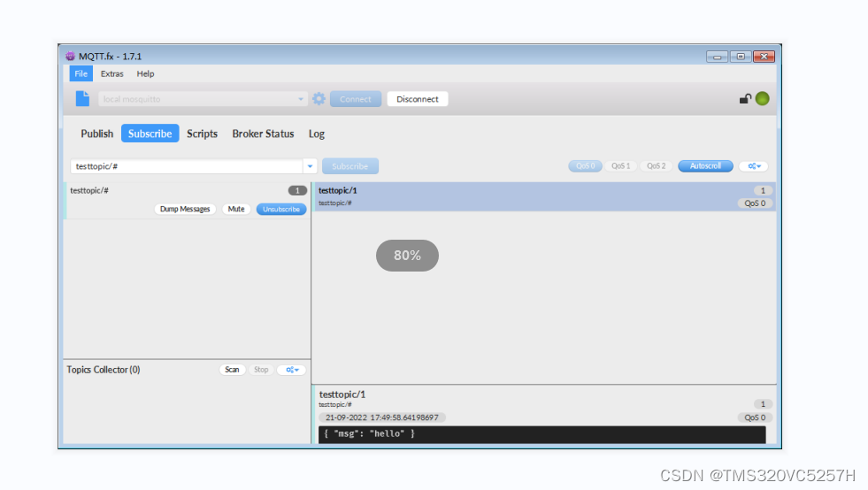This screenshot has height=490, width=868.
Task: Click the unlocked padlock icon
Action: tap(745, 99)
